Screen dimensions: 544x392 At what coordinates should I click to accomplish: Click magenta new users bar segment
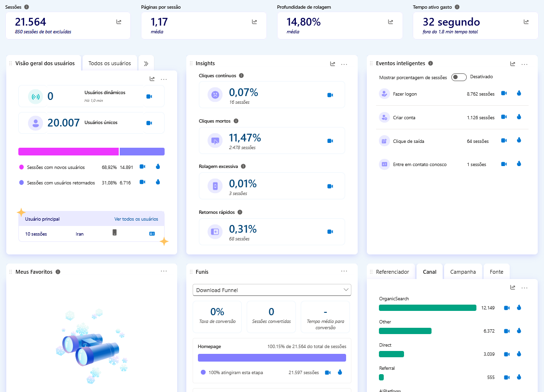tap(69, 152)
